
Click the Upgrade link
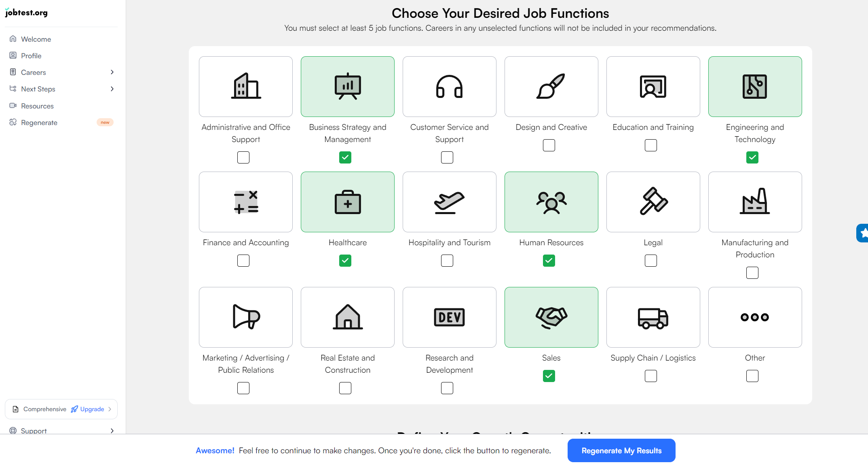[x=92, y=409]
